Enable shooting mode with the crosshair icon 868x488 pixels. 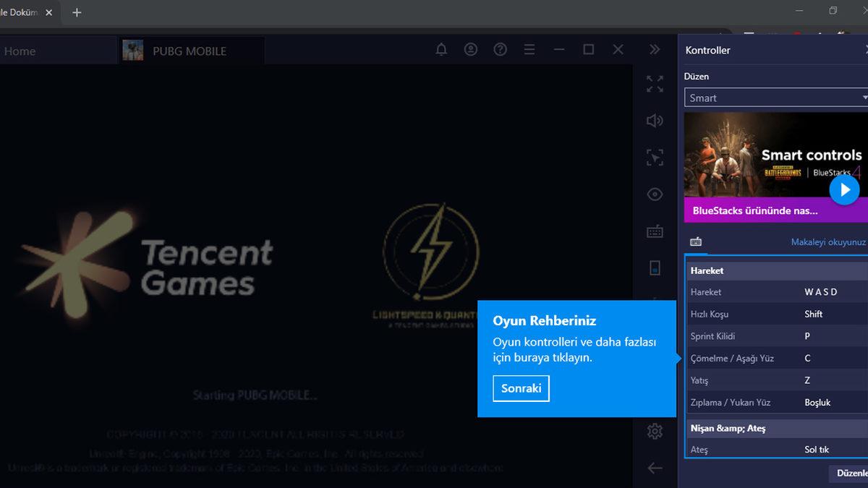pyautogui.click(x=655, y=158)
